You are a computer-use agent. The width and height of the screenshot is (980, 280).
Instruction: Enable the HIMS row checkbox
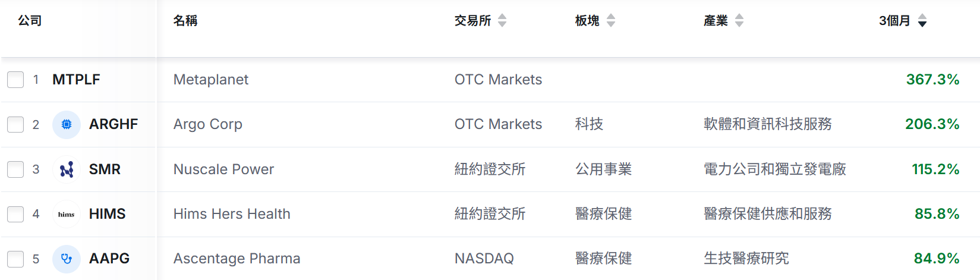[15, 214]
